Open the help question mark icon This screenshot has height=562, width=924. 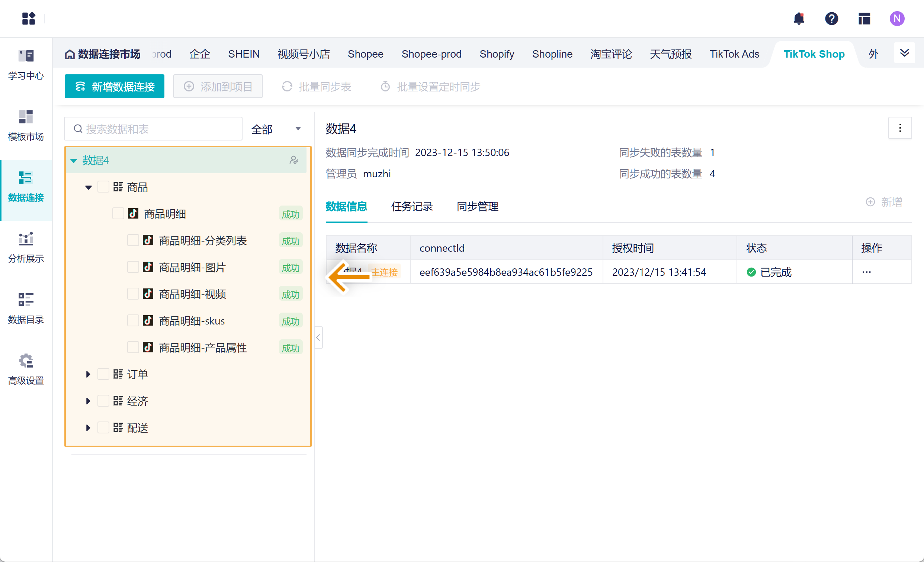[831, 18]
